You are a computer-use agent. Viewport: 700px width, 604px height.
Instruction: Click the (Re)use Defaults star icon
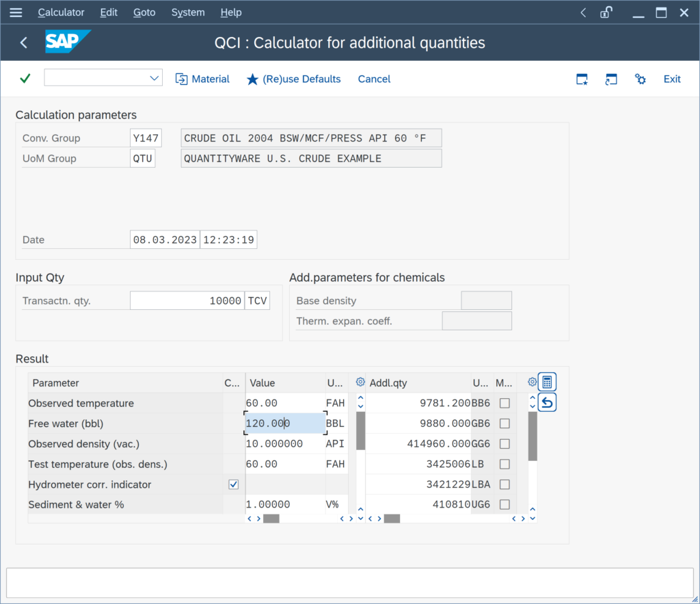point(252,79)
